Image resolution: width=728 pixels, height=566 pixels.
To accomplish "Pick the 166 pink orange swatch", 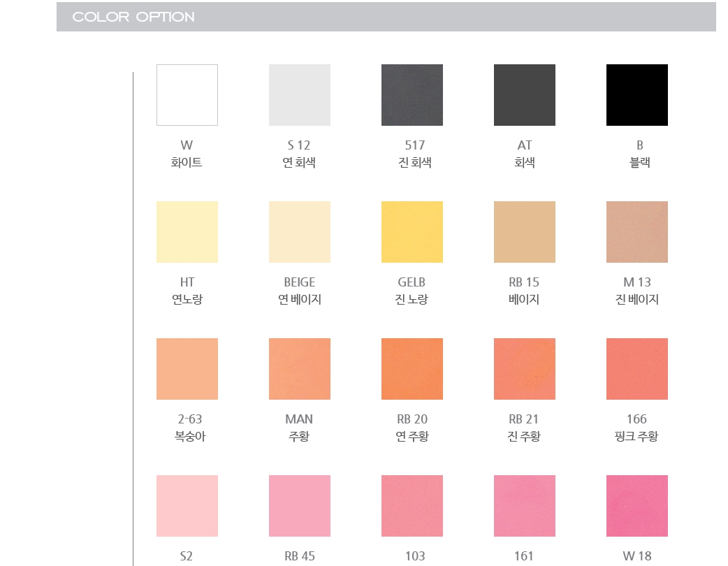I will click(637, 369).
